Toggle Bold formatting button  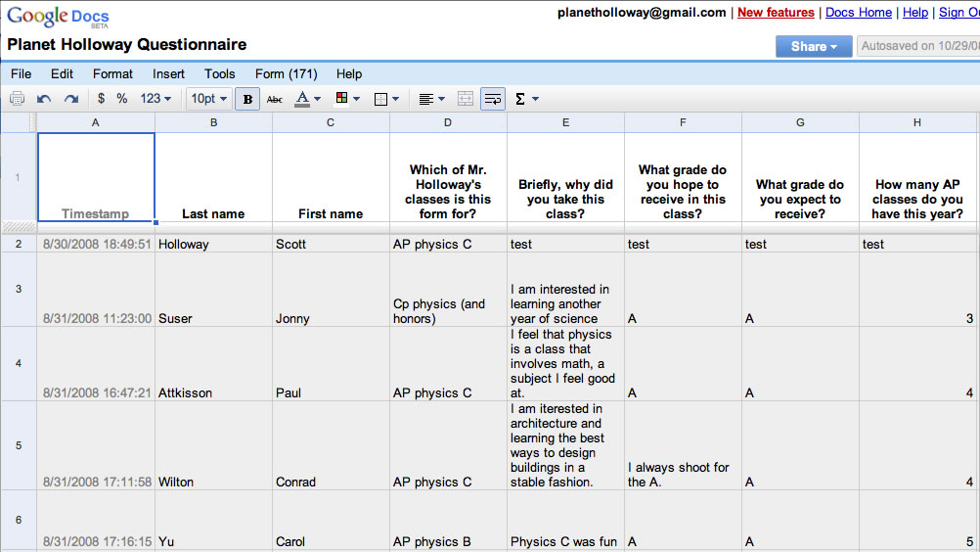(x=247, y=99)
